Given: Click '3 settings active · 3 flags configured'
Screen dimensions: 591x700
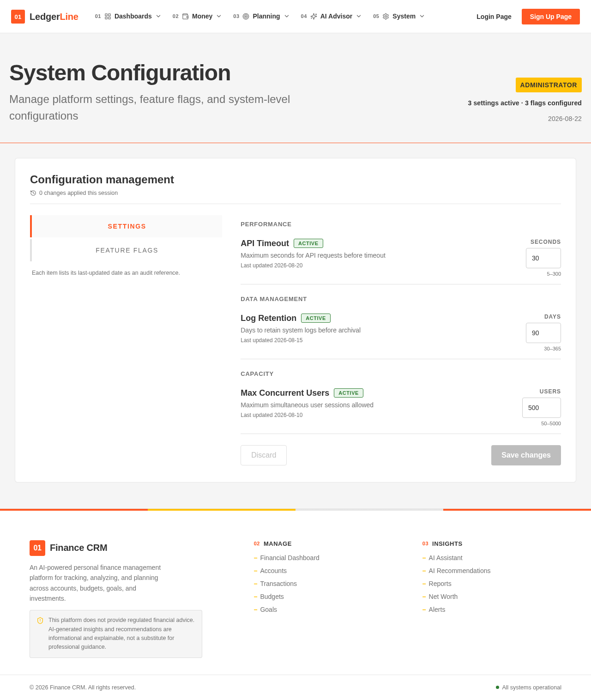Looking at the screenshot, I should pos(525,103).
